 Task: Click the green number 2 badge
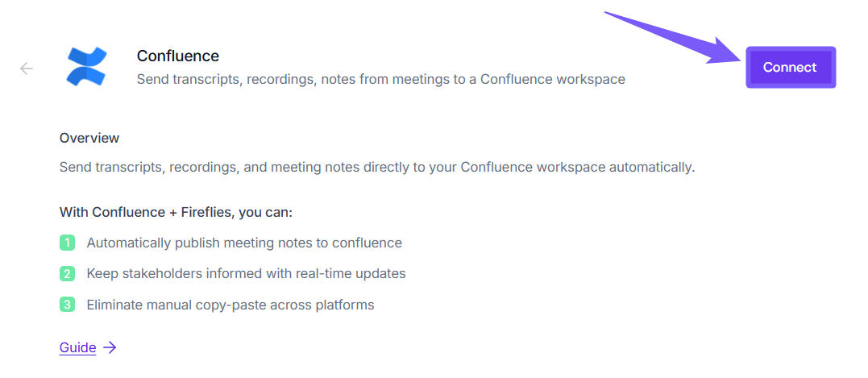tap(67, 274)
